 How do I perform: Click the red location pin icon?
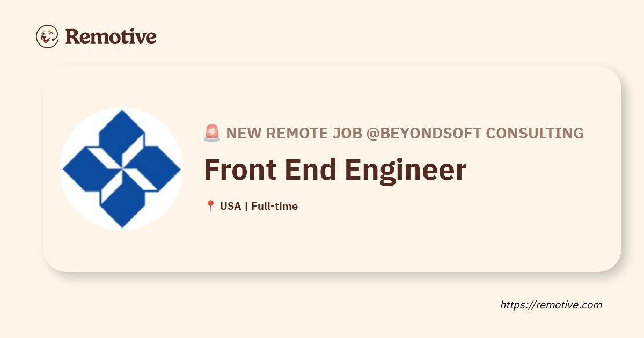point(210,206)
